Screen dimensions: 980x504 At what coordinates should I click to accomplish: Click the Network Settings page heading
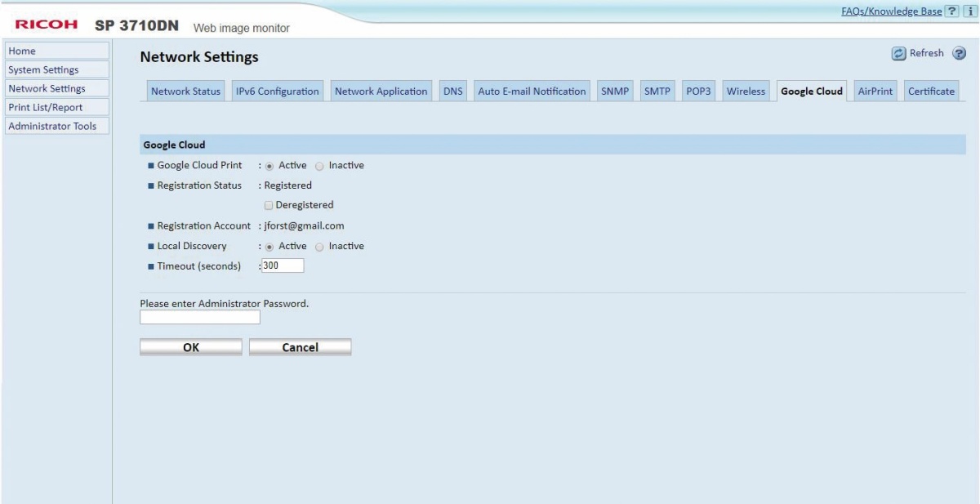(199, 57)
